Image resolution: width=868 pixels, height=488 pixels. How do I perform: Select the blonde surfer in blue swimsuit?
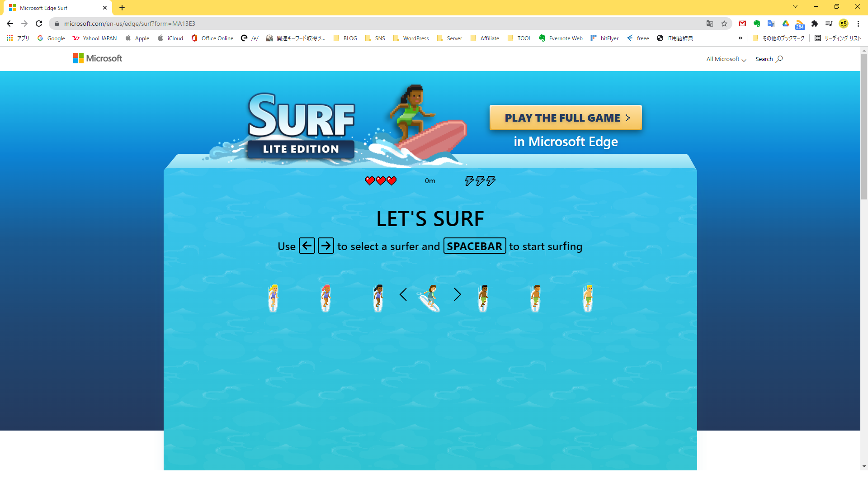(x=273, y=298)
